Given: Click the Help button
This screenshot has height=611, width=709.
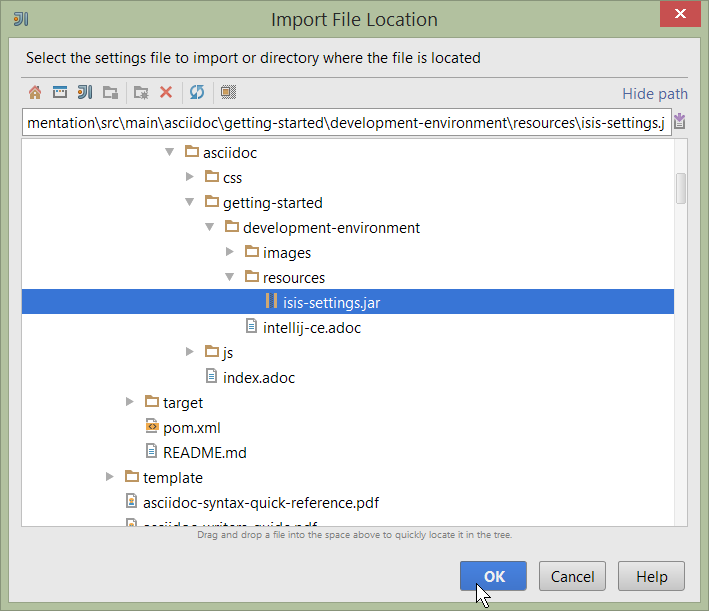Looking at the screenshot, I should 651,576.
